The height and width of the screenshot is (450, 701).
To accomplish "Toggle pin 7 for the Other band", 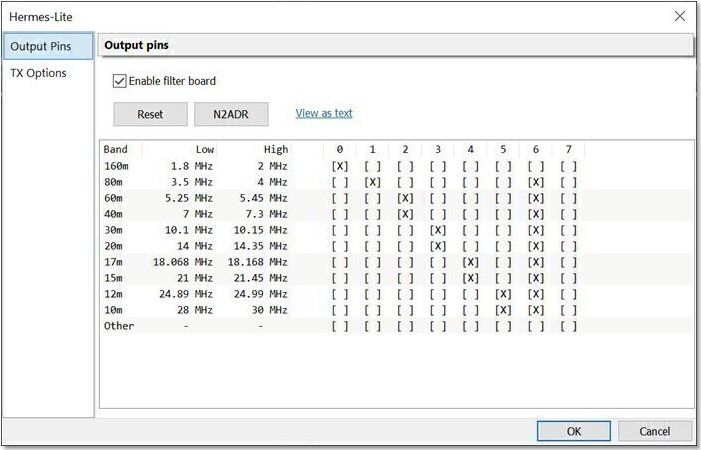I will [x=568, y=326].
